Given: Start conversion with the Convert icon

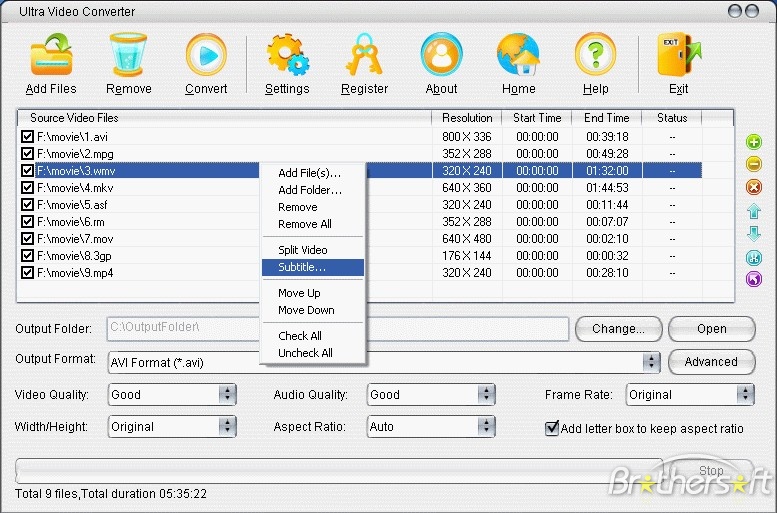Looking at the screenshot, I should pyautogui.click(x=206, y=55).
